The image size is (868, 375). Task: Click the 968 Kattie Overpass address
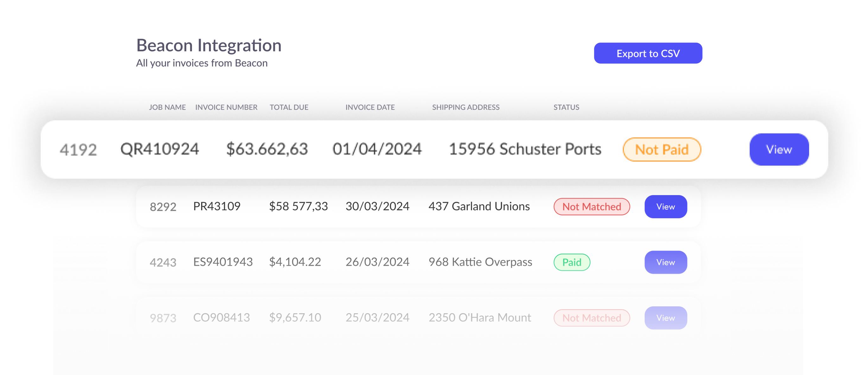tap(480, 262)
